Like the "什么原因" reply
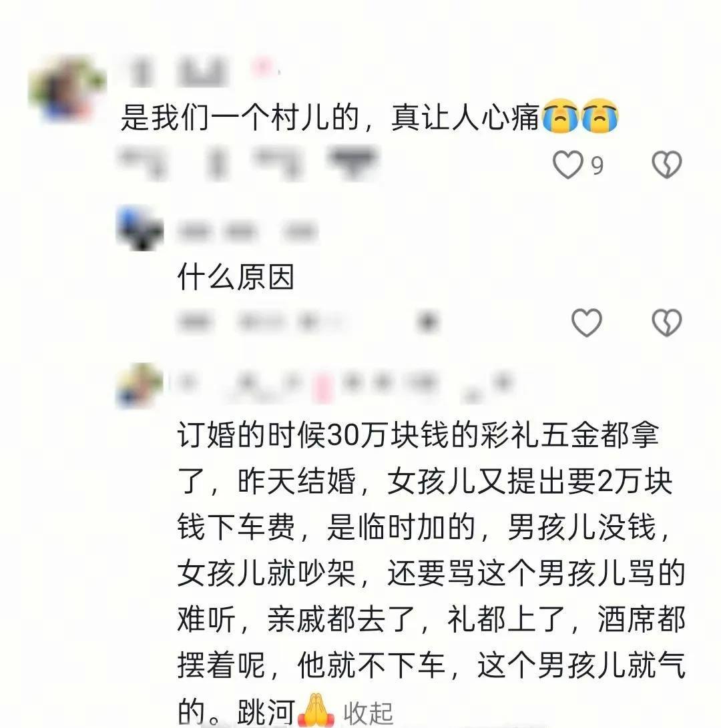This screenshot has width=721, height=728. coord(586,322)
